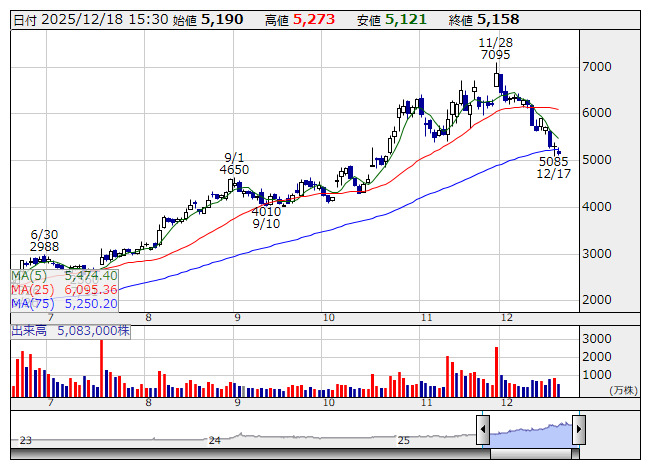Click the left range handle arrow
This screenshot has height=470, width=653.
pyautogui.click(x=483, y=432)
